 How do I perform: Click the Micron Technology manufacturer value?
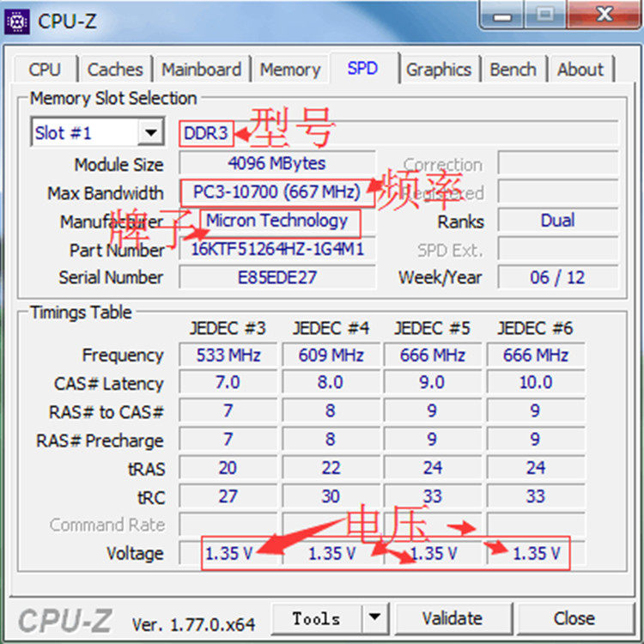pyautogui.click(x=276, y=221)
